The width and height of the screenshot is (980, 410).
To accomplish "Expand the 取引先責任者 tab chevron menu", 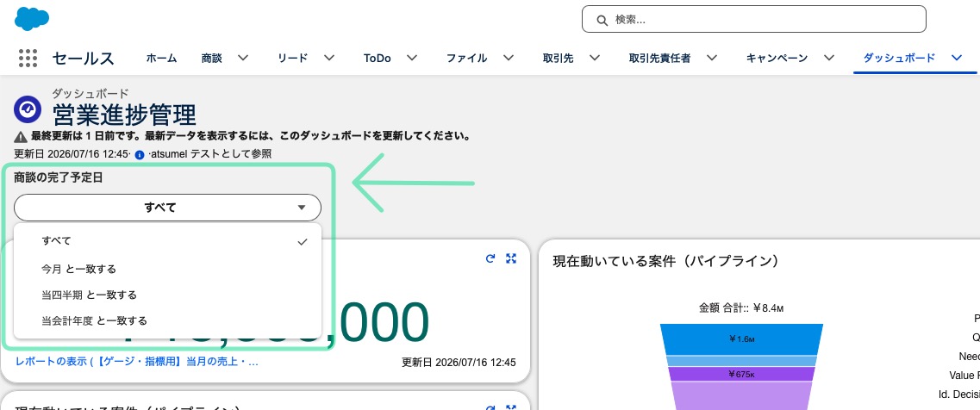I will pyautogui.click(x=711, y=58).
